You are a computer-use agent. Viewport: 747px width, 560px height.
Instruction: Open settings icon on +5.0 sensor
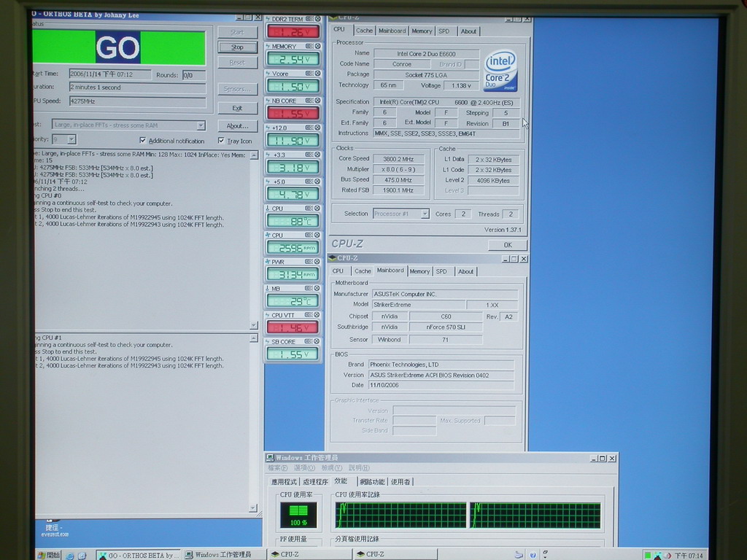tap(309, 182)
